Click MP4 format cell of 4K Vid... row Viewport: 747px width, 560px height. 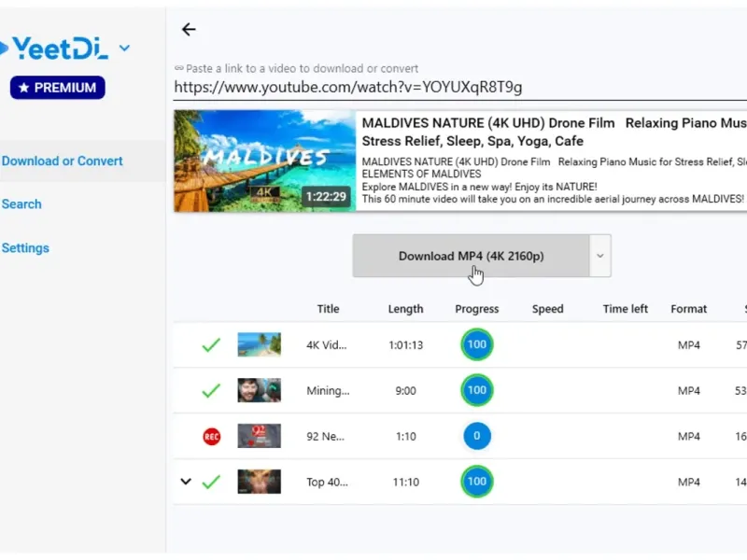pos(689,345)
